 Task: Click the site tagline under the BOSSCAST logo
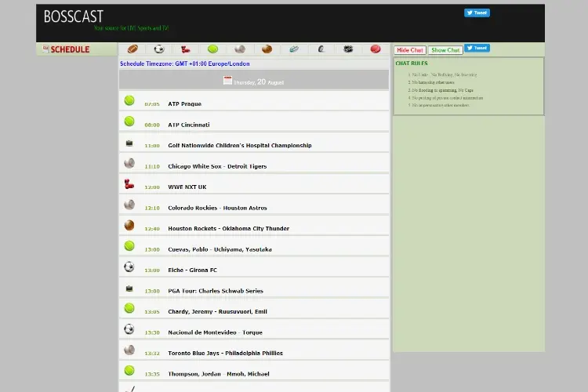(131, 28)
